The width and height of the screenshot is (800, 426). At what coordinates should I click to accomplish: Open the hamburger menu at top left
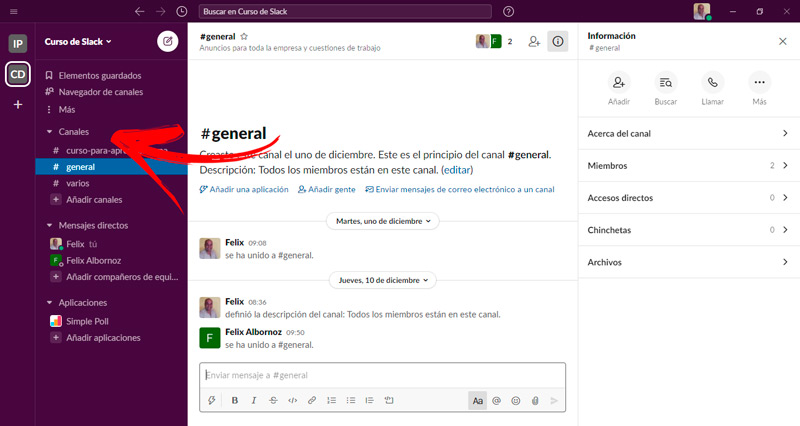14,11
